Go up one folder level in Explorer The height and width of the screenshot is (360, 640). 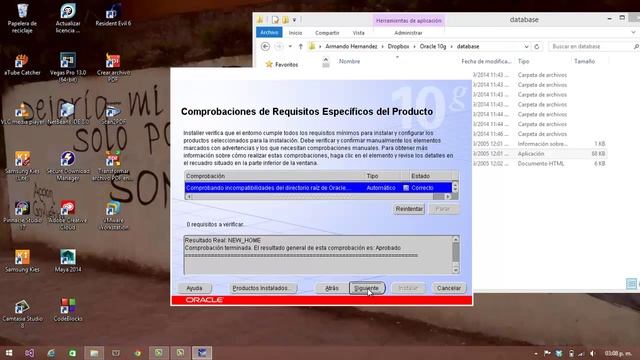coord(300,47)
